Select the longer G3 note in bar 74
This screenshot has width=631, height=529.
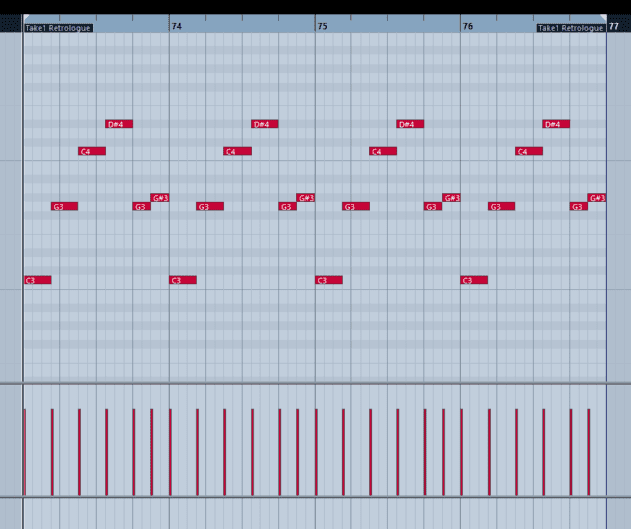tap(210, 206)
